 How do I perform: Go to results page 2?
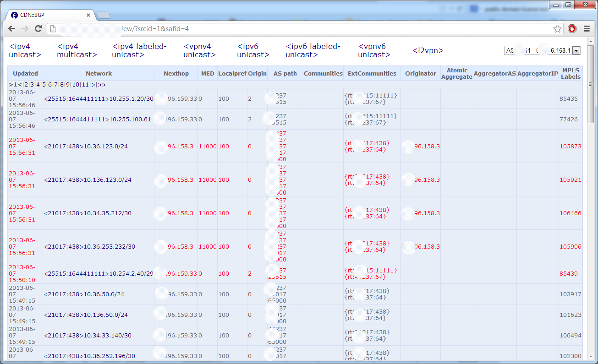pyautogui.click(x=26, y=85)
